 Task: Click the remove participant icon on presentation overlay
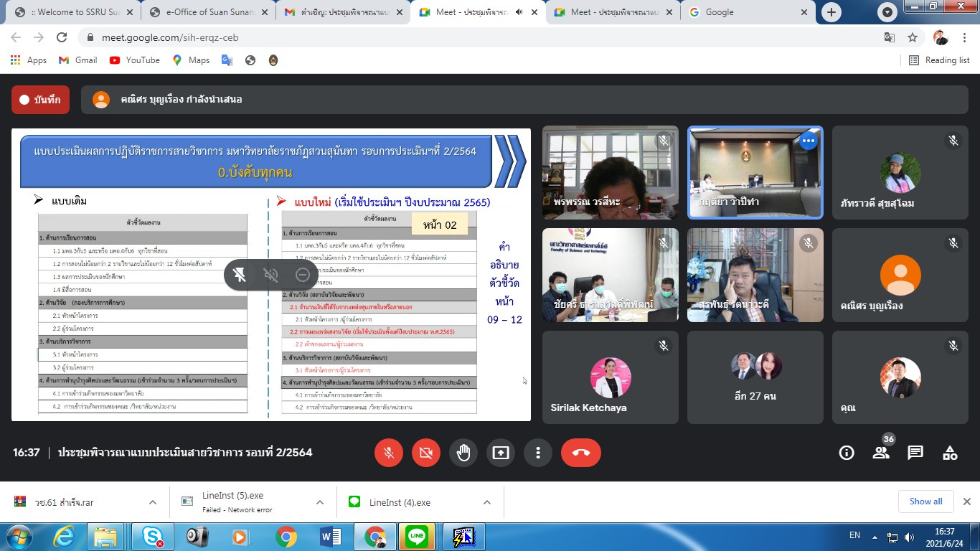coord(303,275)
